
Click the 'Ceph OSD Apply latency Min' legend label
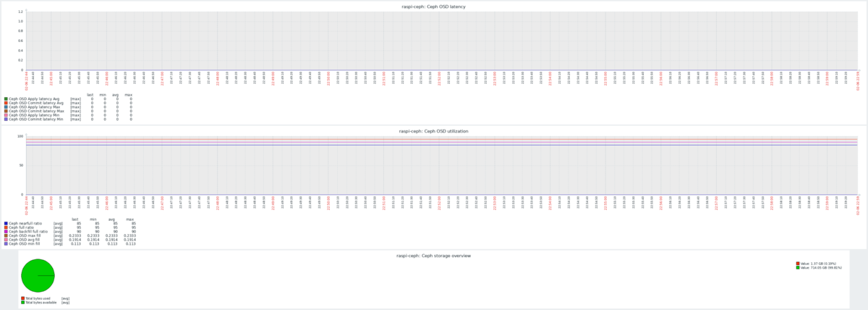click(x=34, y=115)
